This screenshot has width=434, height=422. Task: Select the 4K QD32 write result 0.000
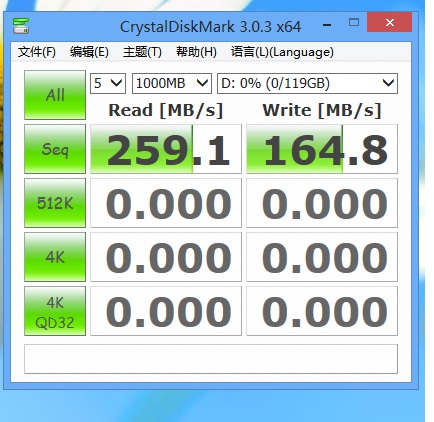coord(322,311)
